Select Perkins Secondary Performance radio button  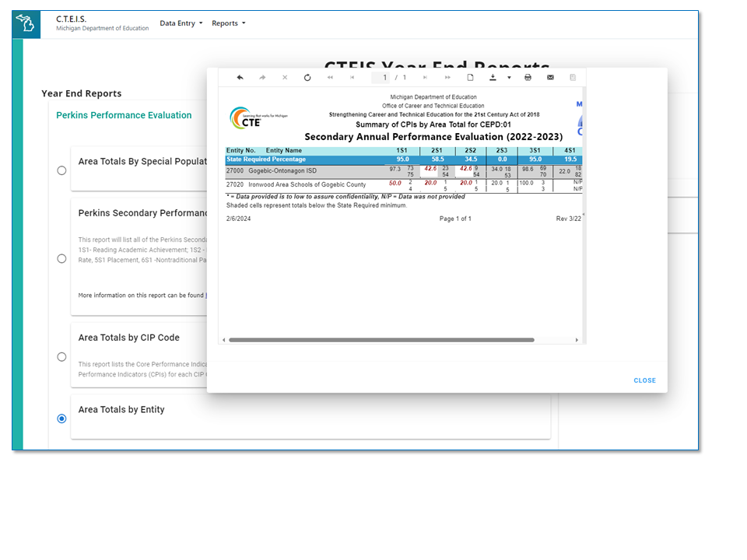(x=62, y=259)
